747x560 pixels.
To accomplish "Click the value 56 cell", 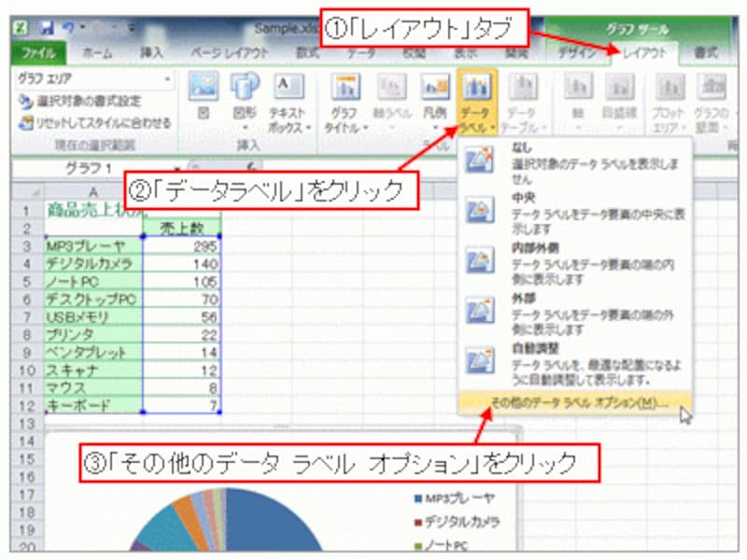I will pos(182,317).
